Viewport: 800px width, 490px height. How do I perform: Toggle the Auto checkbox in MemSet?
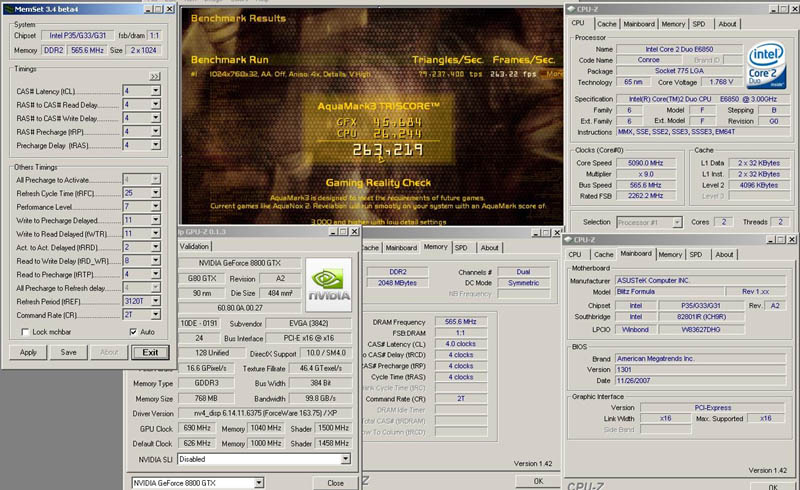pyautogui.click(x=133, y=332)
